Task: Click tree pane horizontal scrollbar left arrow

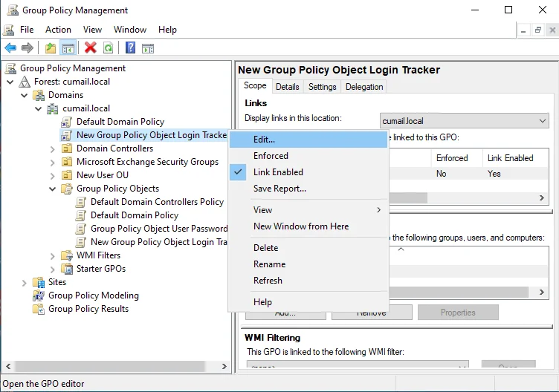Action: tap(8, 366)
